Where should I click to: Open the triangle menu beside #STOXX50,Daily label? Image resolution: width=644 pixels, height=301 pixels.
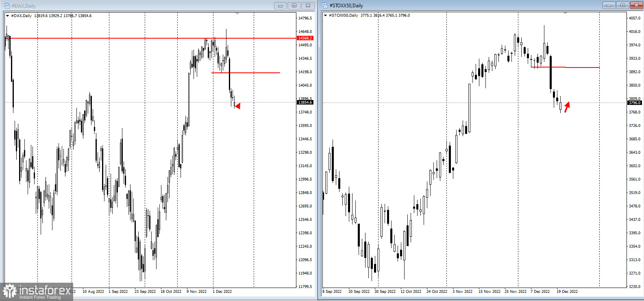(325, 15)
